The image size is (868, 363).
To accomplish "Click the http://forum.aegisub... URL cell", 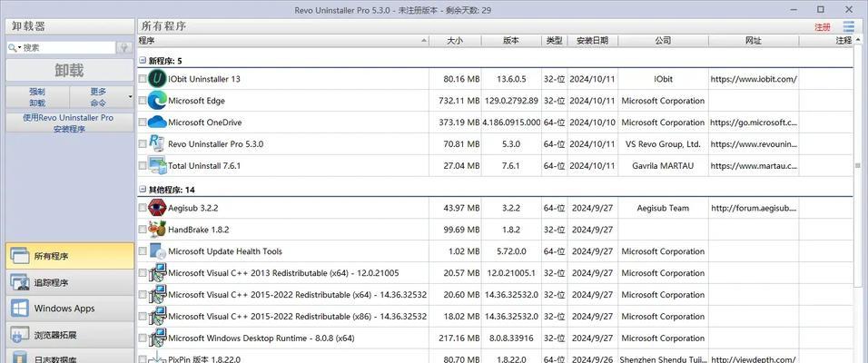I will tap(754, 208).
